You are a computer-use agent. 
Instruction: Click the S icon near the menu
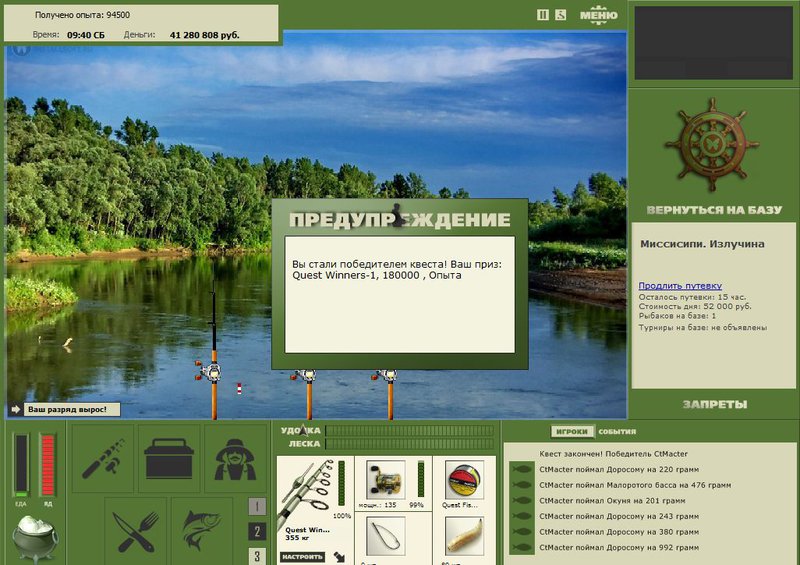pos(560,15)
